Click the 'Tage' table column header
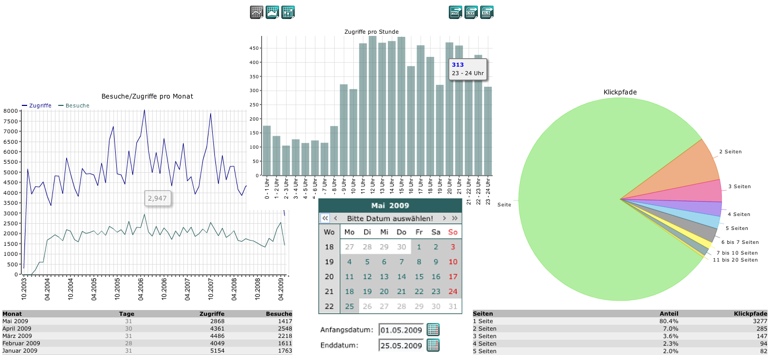 tap(127, 314)
